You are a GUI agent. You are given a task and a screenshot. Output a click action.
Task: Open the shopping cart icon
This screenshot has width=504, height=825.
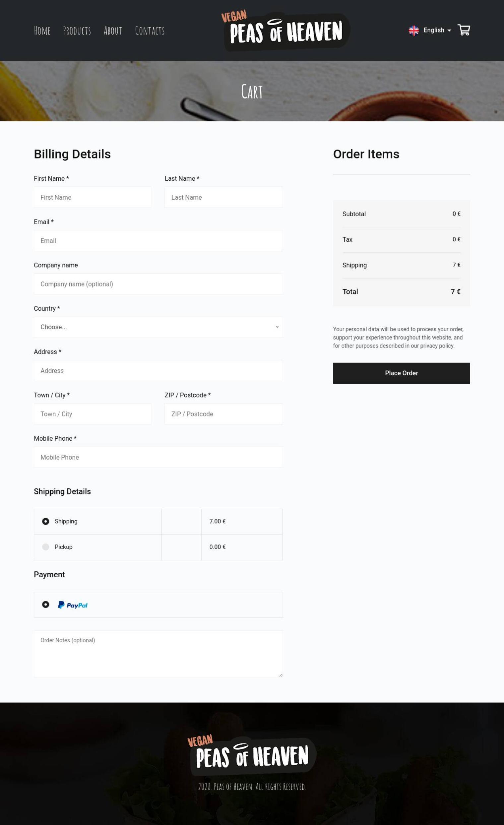click(464, 30)
